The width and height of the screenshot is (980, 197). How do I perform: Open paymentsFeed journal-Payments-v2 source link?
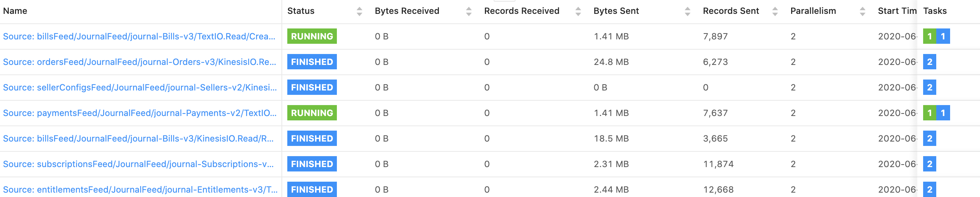coord(140,113)
